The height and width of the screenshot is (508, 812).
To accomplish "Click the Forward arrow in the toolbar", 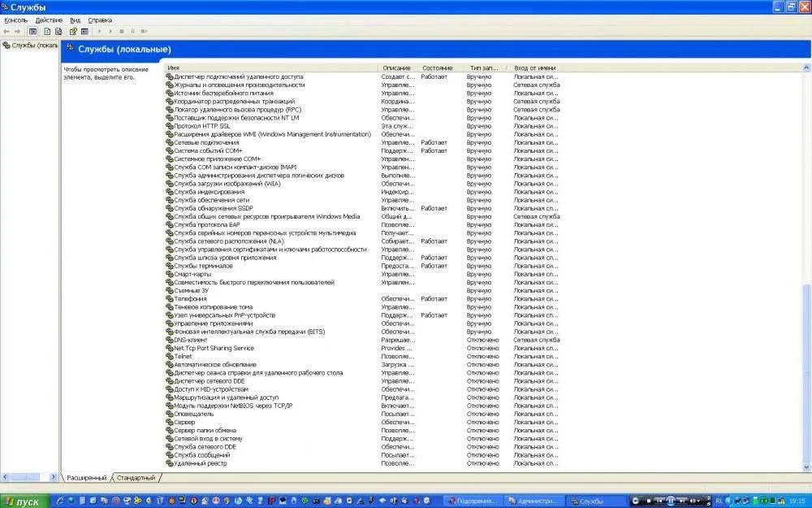I will [17, 32].
